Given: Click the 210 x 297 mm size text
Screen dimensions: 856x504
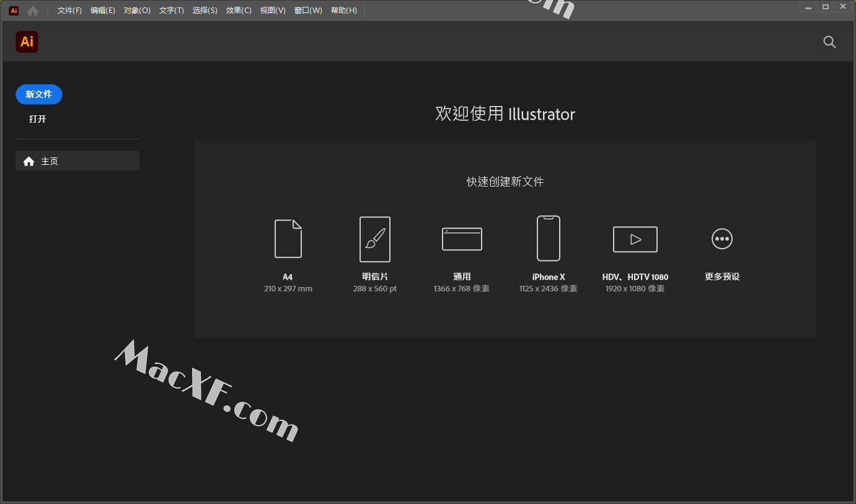Looking at the screenshot, I should pyautogui.click(x=288, y=289).
